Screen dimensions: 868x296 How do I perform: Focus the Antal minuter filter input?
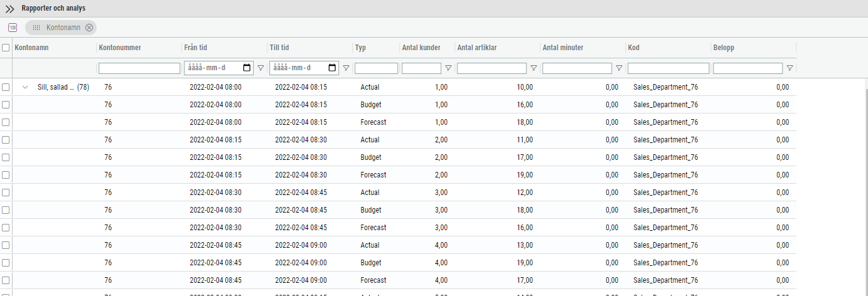[577, 68]
